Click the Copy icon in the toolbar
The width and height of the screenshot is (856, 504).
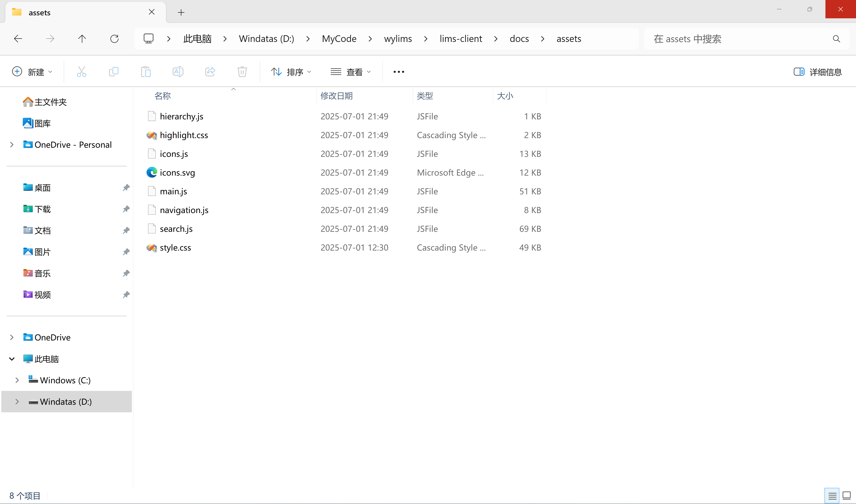pyautogui.click(x=114, y=71)
